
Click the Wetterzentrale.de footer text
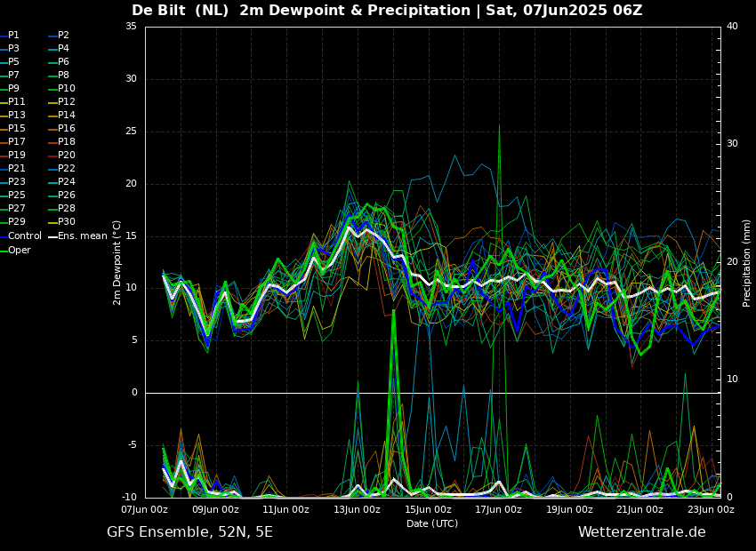[641, 532]
